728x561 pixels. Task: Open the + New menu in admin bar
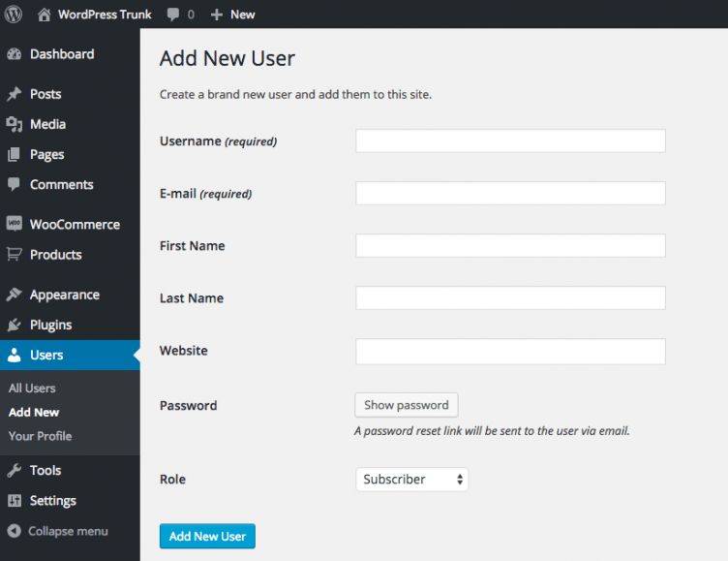coord(232,15)
